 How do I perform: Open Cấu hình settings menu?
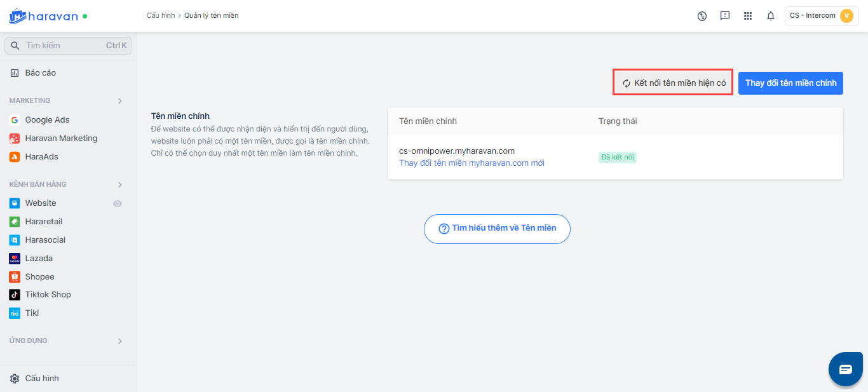[42, 379]
